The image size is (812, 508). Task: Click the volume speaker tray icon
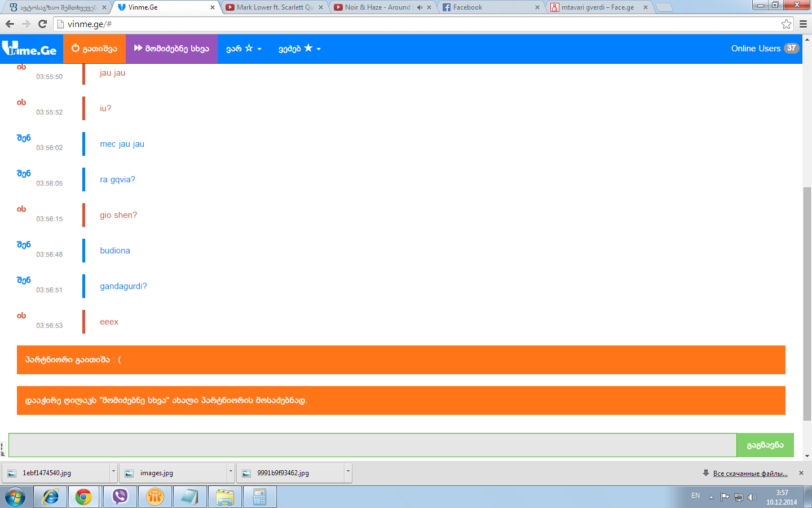click(752, 497)
